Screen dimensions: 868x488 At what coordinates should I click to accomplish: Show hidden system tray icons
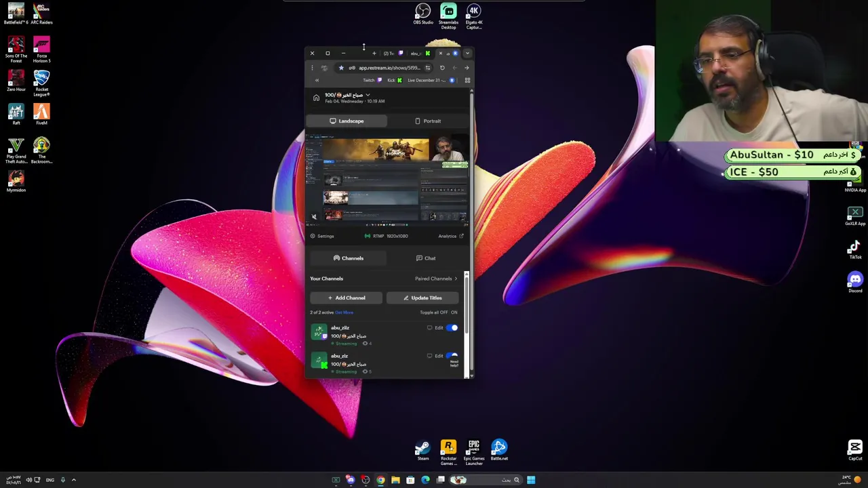click(74, 480)
